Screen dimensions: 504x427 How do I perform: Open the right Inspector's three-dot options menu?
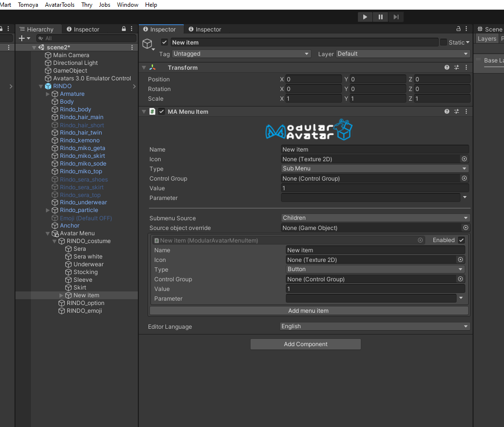[x=466, y=29]
